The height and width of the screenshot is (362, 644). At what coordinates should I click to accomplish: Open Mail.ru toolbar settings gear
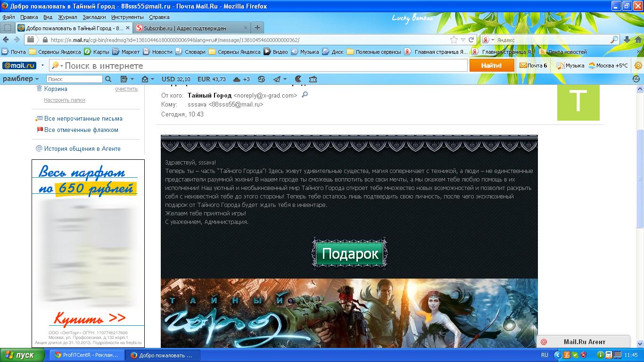coord(638,66)
